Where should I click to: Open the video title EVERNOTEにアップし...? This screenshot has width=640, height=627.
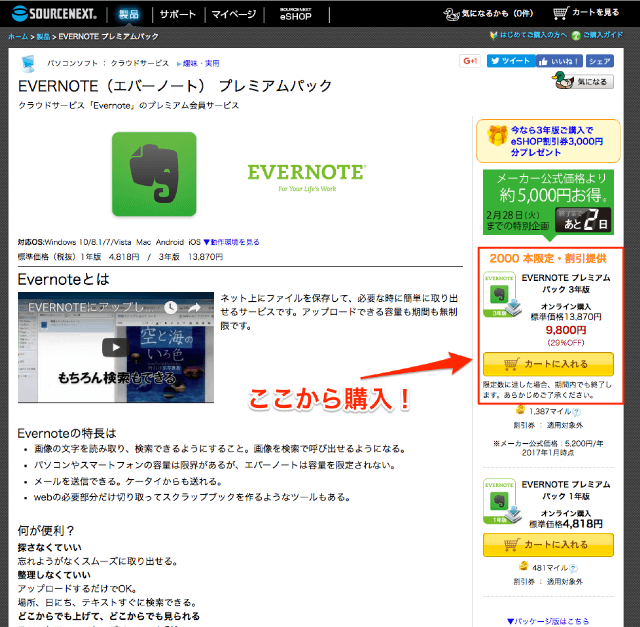point(92,307)
